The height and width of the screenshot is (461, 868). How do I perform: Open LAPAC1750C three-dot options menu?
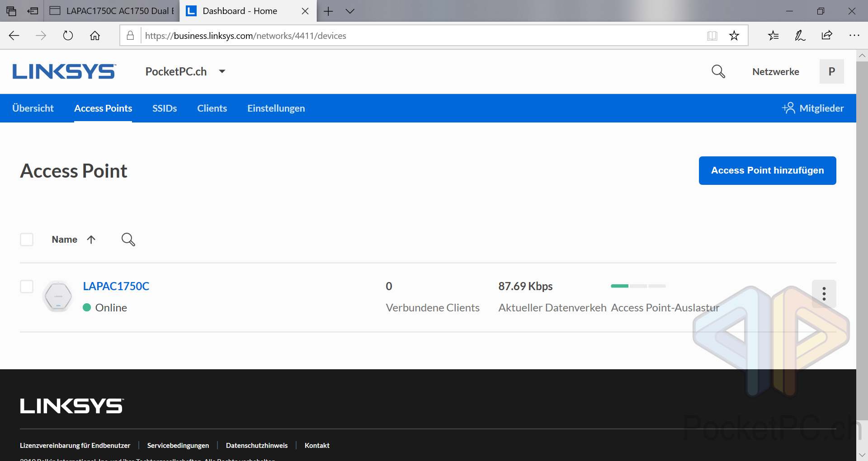(824, 294)
